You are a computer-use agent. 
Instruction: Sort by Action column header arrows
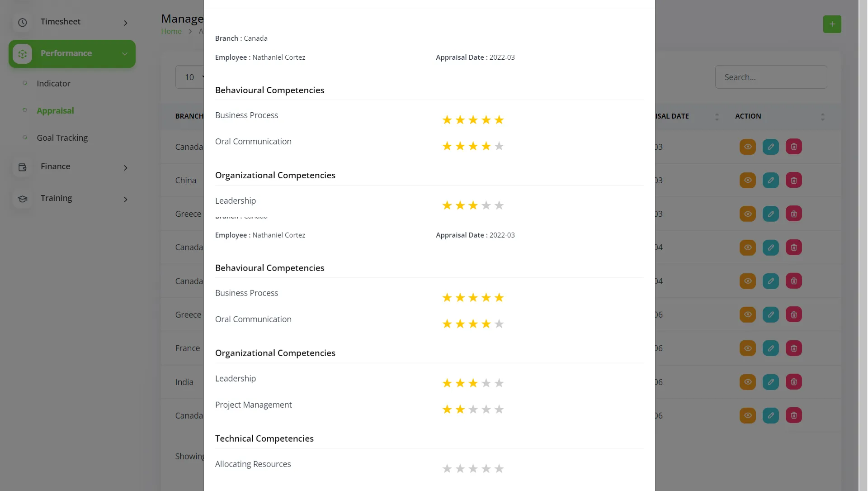823,117
